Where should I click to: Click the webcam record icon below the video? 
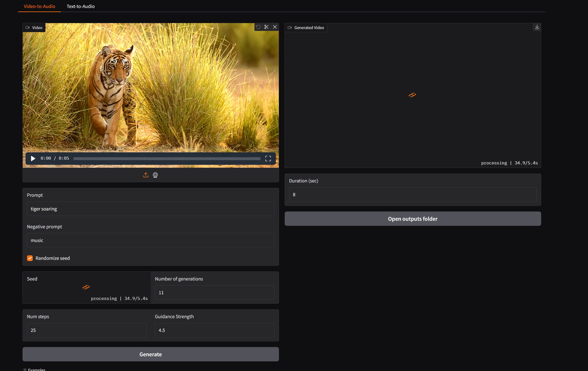pyautogui.click(x=155, y=175)
